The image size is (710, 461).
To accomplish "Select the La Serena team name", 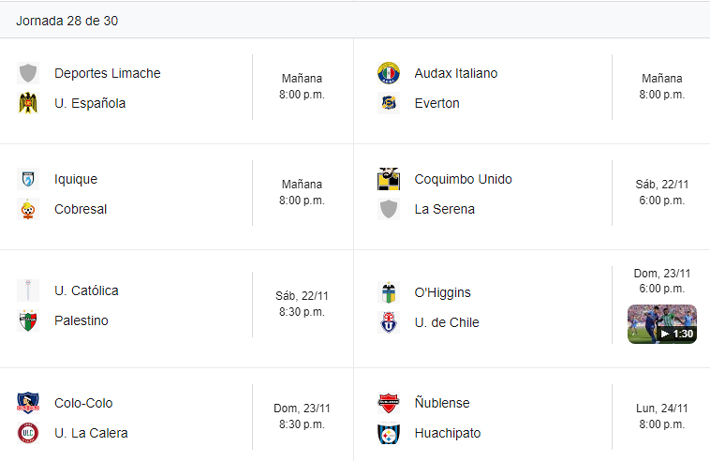I will tap(444, 209).
